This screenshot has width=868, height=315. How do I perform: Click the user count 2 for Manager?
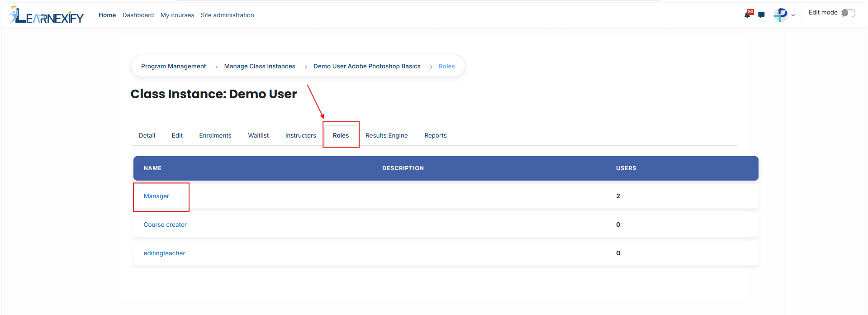[618, 196]
